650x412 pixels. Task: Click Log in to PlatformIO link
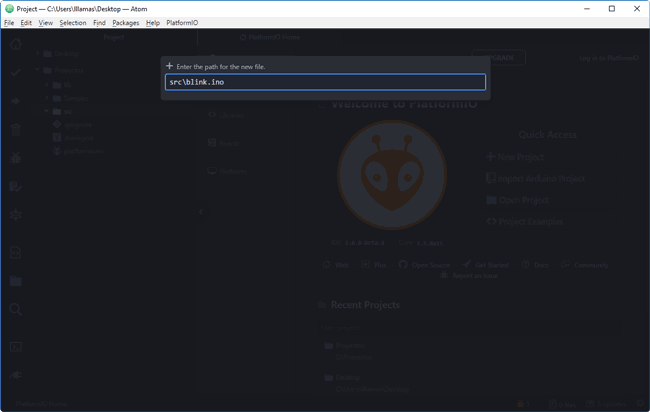pyautogui.click(x=609, y=58)
